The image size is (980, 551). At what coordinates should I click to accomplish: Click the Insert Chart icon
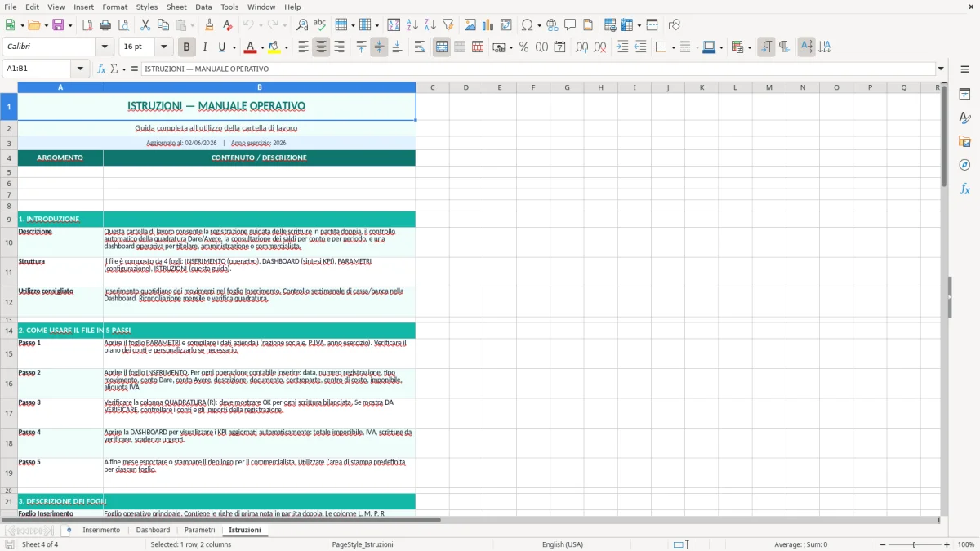[x=488, y=25]
